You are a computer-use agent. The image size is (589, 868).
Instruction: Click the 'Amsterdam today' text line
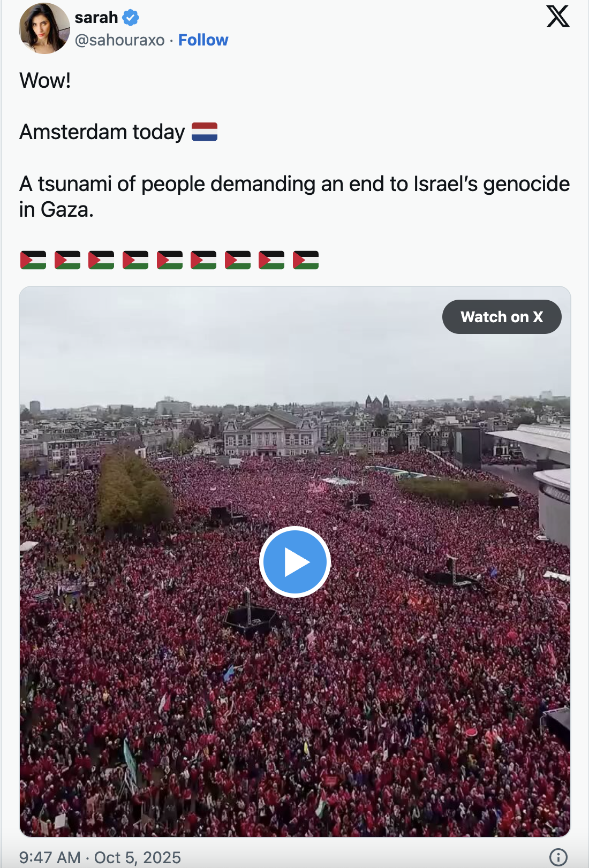pyautogui.click(x=102, y=132)
